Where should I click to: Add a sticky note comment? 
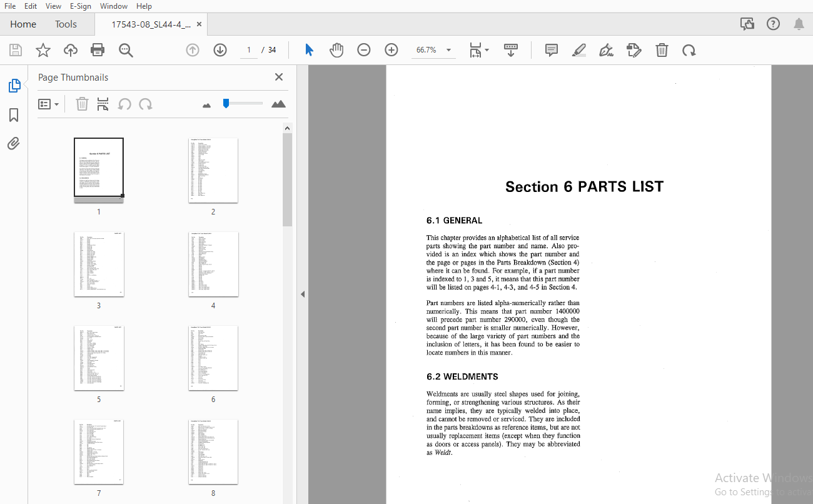tap(552, 50)
